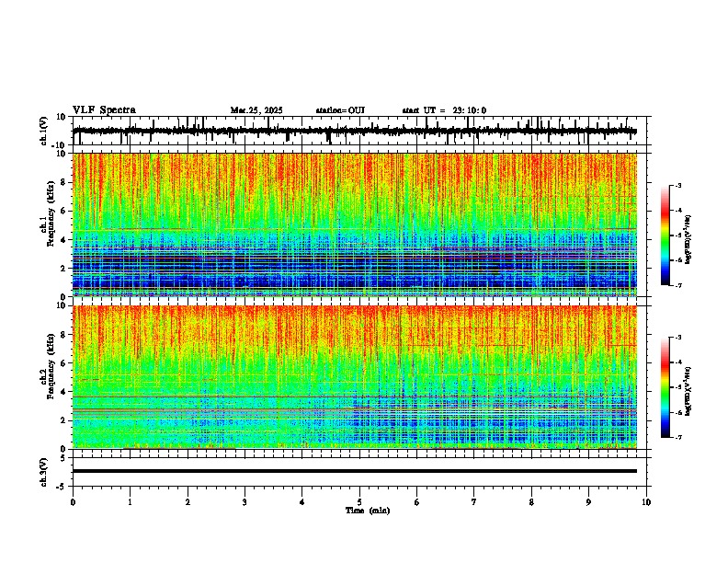Click the "-4" label on the ch.2 color bar
The width and height of the screenshot is (728, 563).
click(x=678, y=362)
